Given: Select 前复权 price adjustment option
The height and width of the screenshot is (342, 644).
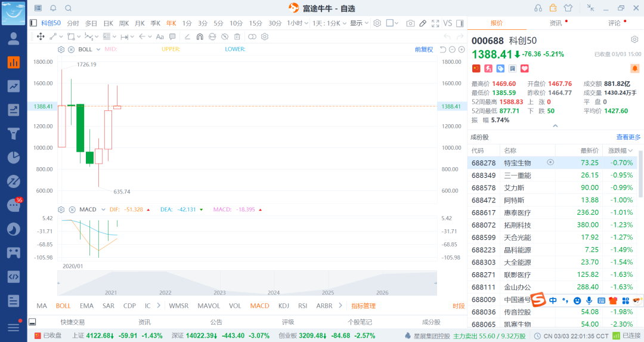Looking at the screenshot, I should (424, 50).
